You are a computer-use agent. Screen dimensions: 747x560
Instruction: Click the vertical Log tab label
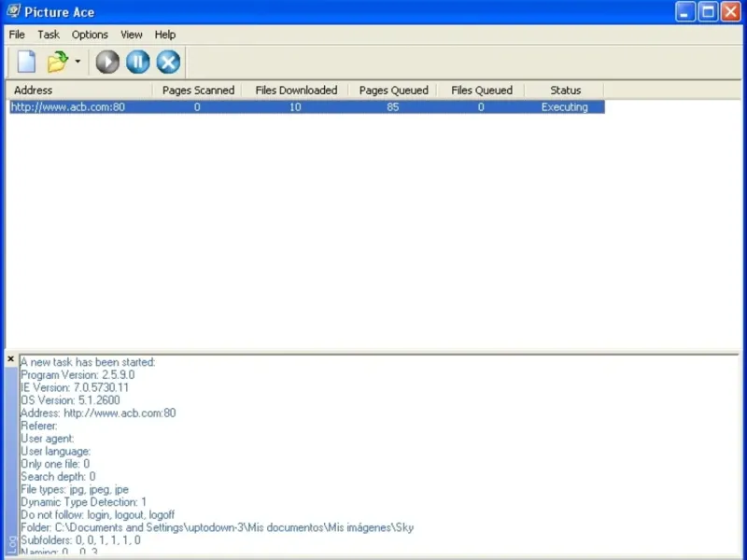click(12, 545)
